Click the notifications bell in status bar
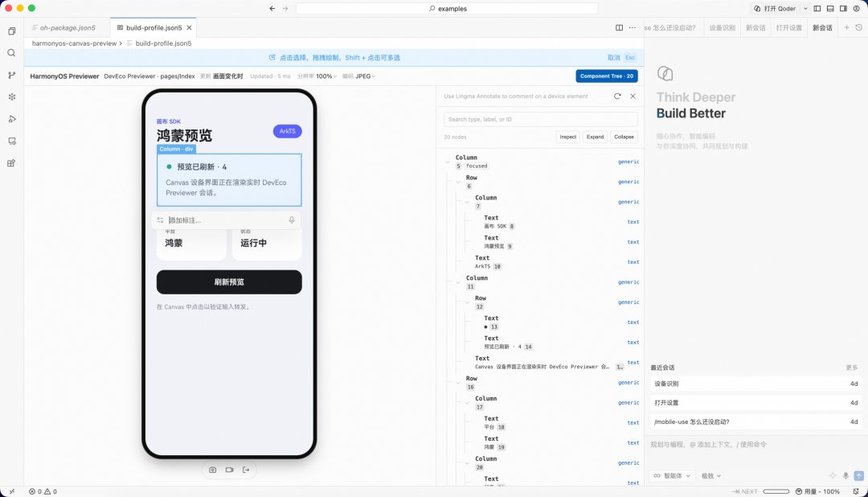The width and height of the screenshot is (868, 497). click(x=857, y=491)
